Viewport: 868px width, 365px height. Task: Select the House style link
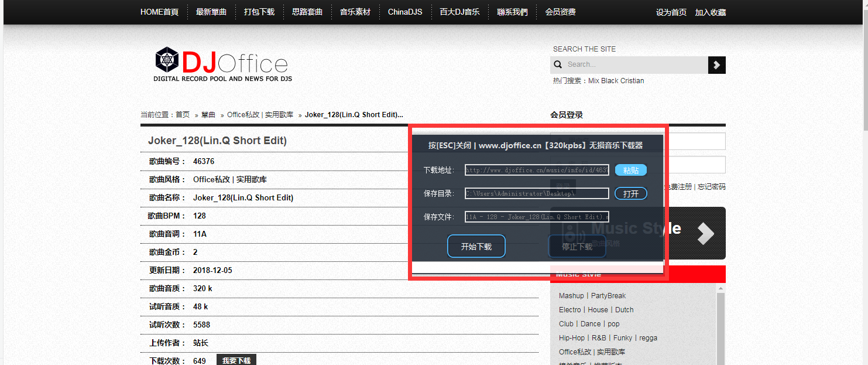click(598, 310)
